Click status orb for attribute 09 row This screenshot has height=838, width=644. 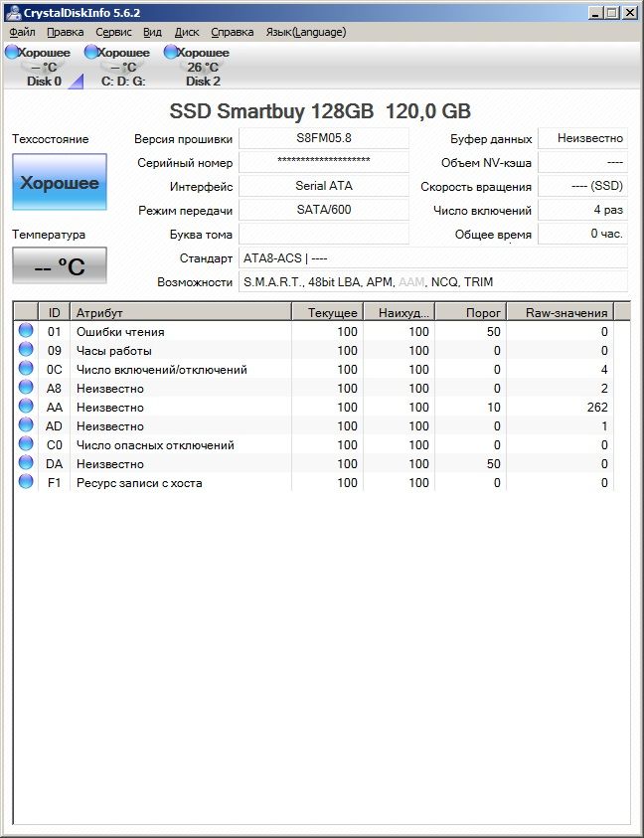point(26,351)
